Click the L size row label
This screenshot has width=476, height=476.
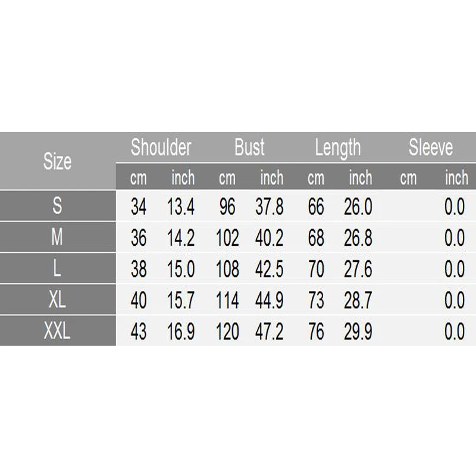pos(58,269)
